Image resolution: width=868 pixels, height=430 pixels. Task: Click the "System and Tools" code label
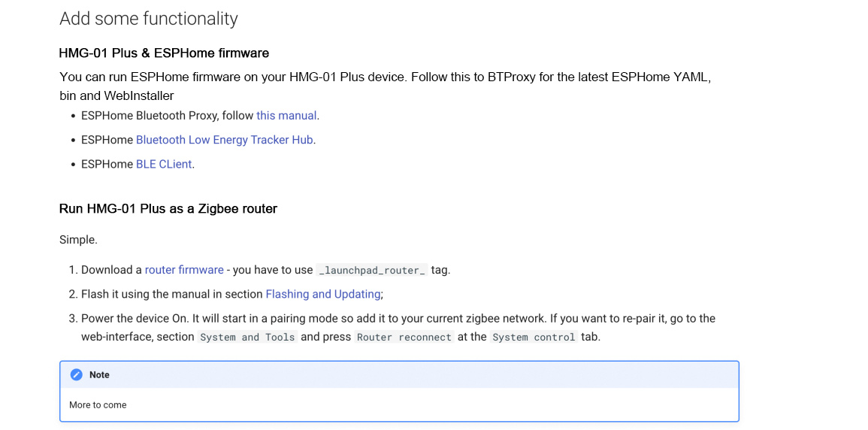pyautogui.click(x=247, y=338)
